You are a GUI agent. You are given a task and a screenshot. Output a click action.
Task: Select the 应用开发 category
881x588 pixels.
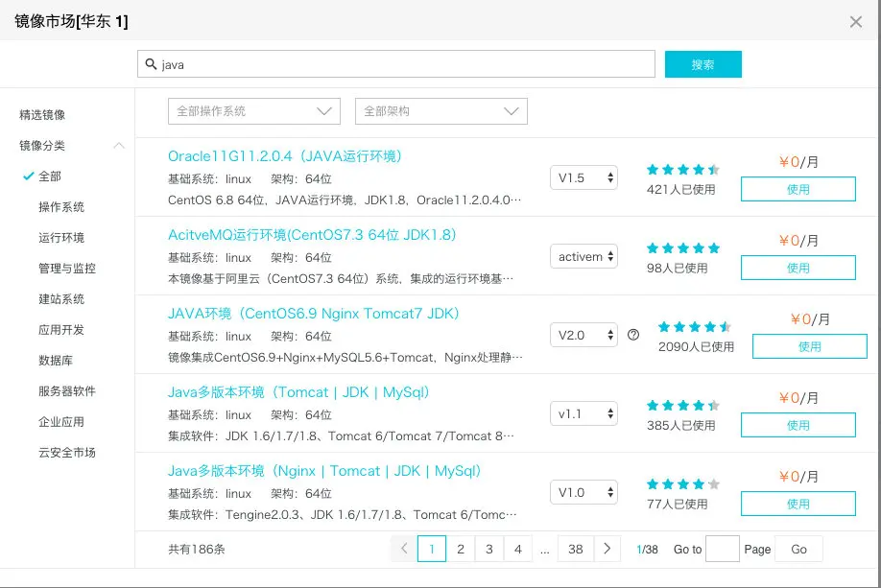(x=61, y=330)
